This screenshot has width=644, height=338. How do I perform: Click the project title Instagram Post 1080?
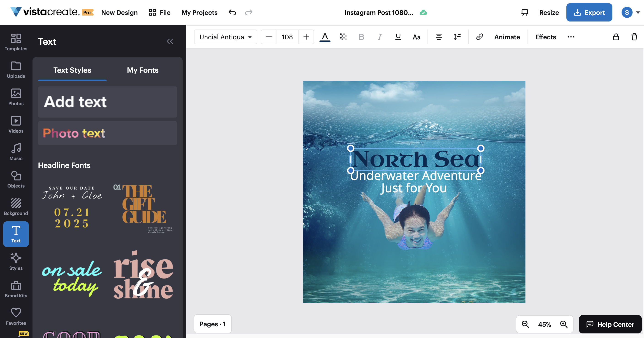point(379,12)
